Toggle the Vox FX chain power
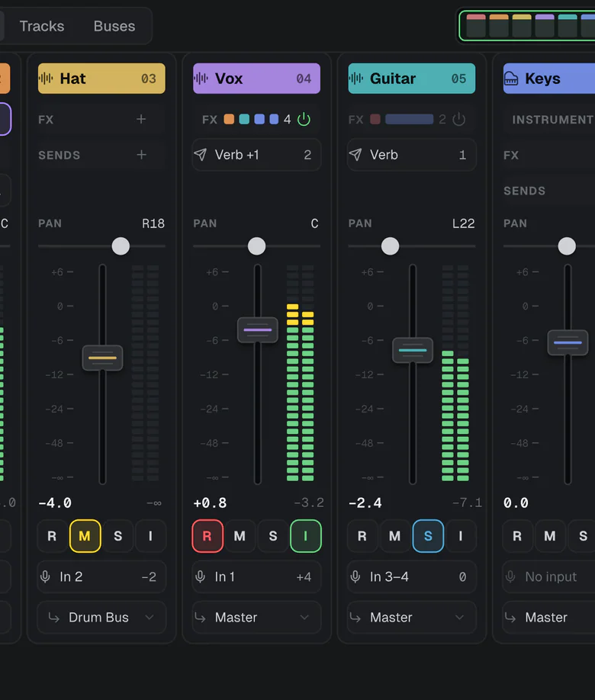 (304, 119)
